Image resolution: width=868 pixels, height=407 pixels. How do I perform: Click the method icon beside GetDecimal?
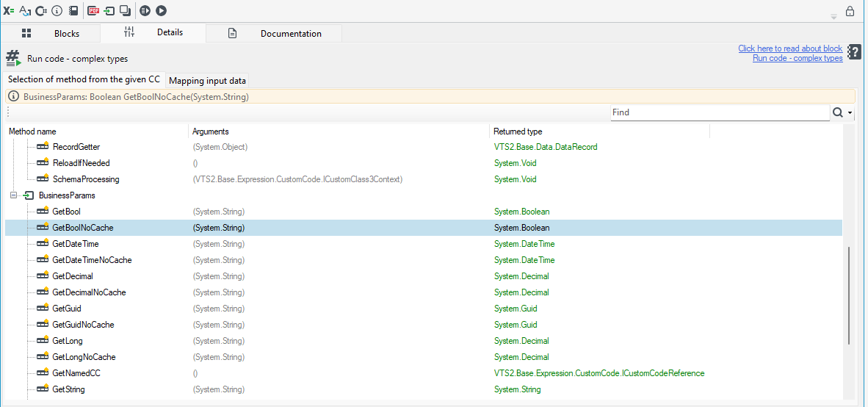point(43,276)
